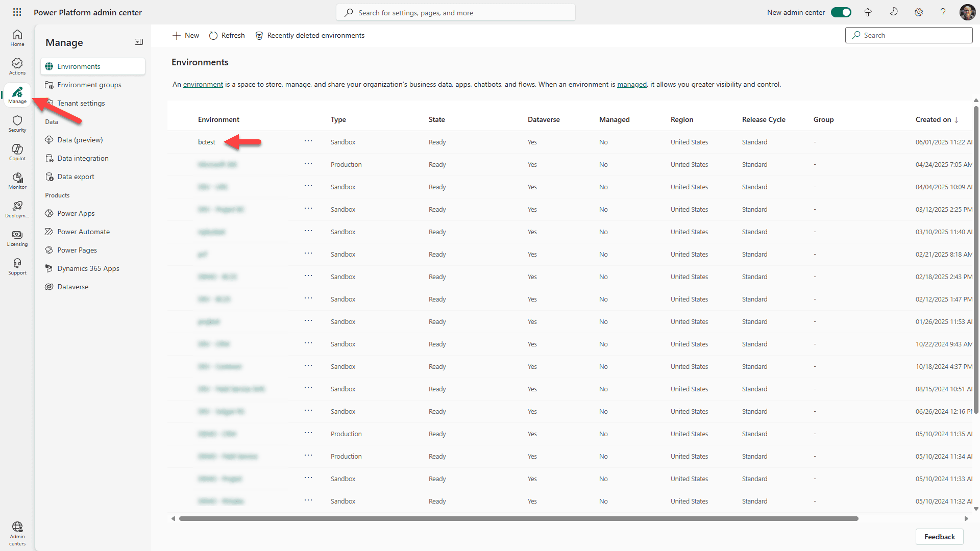Viewport: 980px width, 551px height.
Task: Refresh the environments list
Action: click(x=227, y=35)
